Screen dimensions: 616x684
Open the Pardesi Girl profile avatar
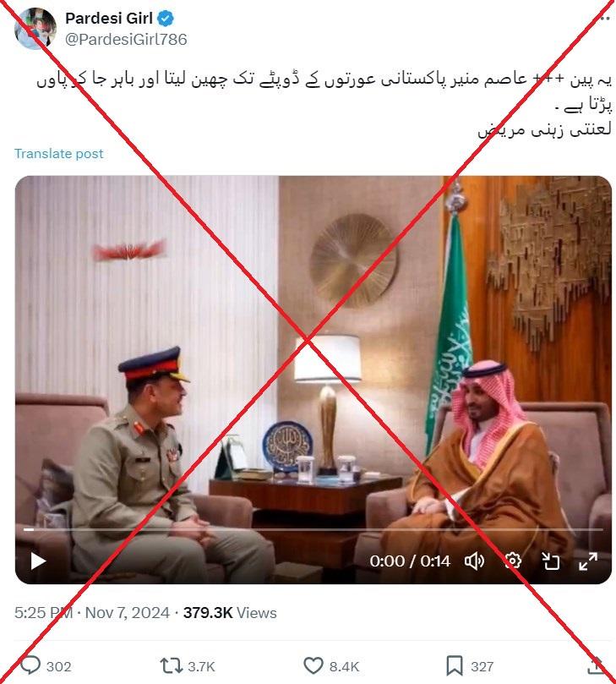click(35, 29)
